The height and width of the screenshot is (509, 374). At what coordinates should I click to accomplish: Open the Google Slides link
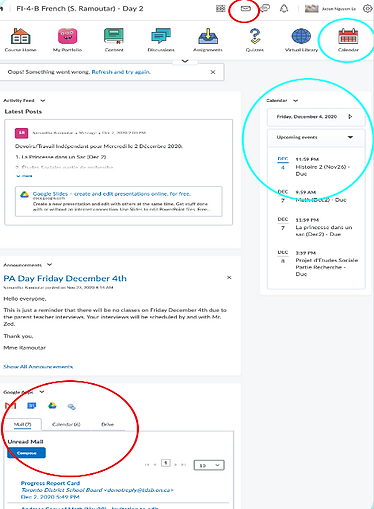click(112, 194)
